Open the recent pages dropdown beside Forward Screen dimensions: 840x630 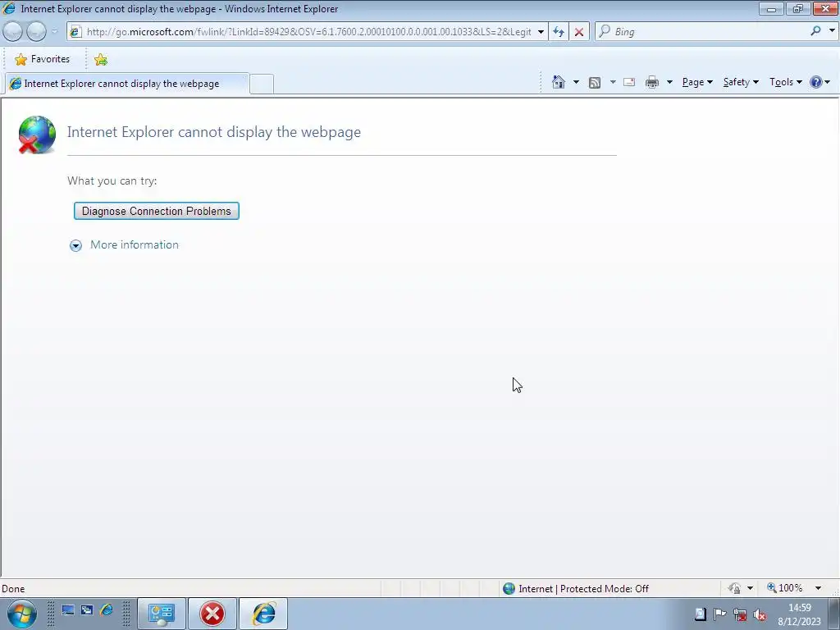54,32
